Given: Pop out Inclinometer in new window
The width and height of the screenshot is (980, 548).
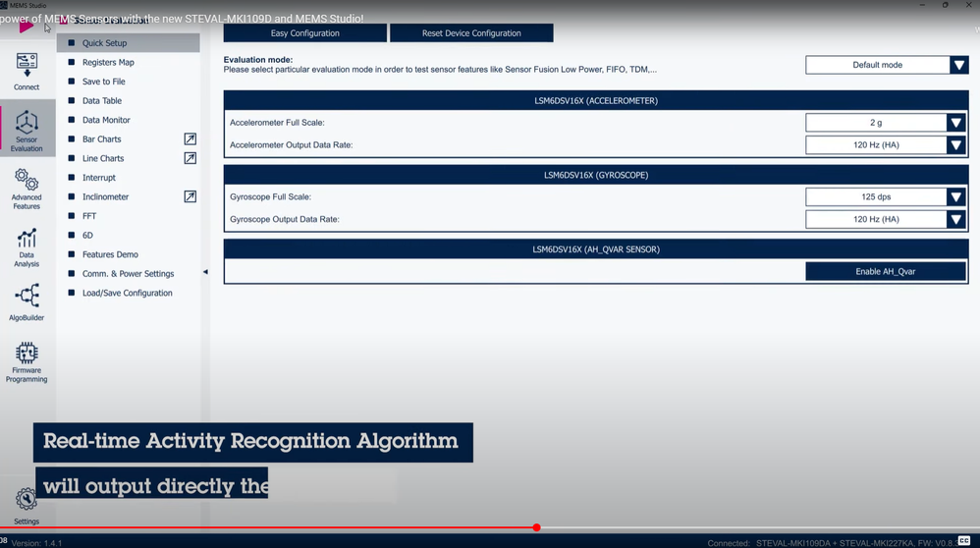Looking at the screenshot, I should pos(190,196).
